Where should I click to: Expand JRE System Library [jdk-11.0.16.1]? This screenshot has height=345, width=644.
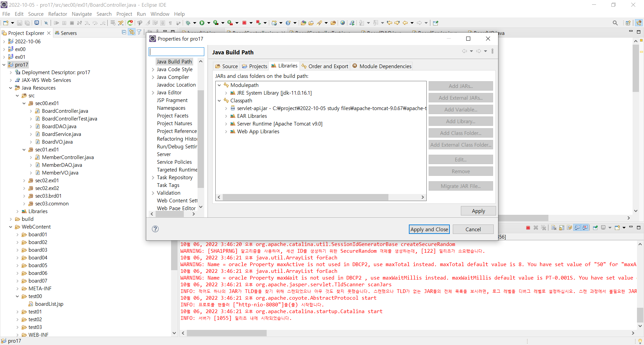226,93
